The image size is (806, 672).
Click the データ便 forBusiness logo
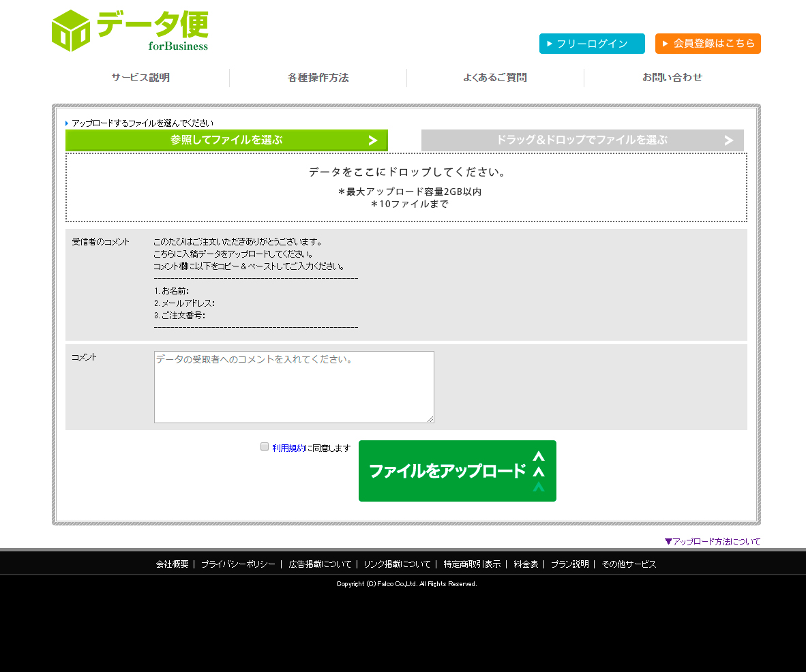pyautogui.click(x=130, y=31)
